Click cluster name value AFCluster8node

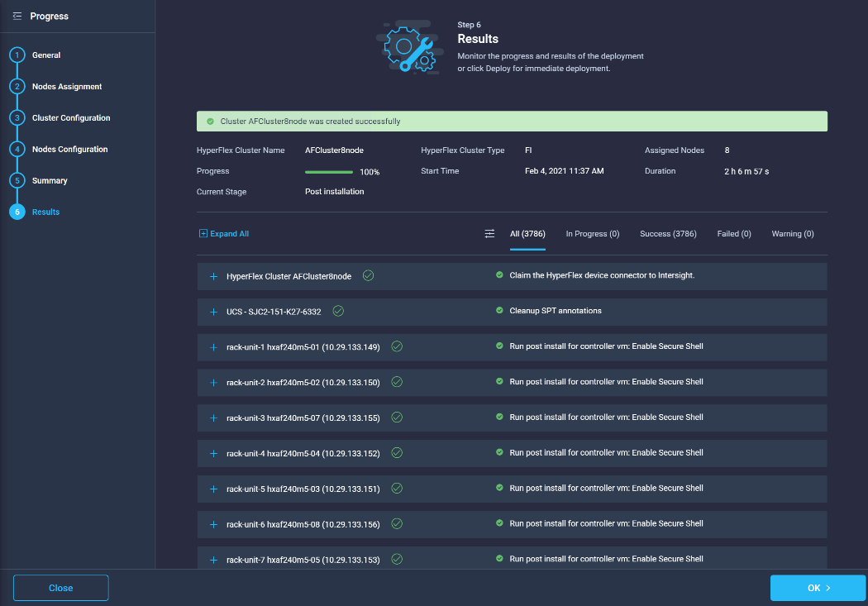pos(334,150)
